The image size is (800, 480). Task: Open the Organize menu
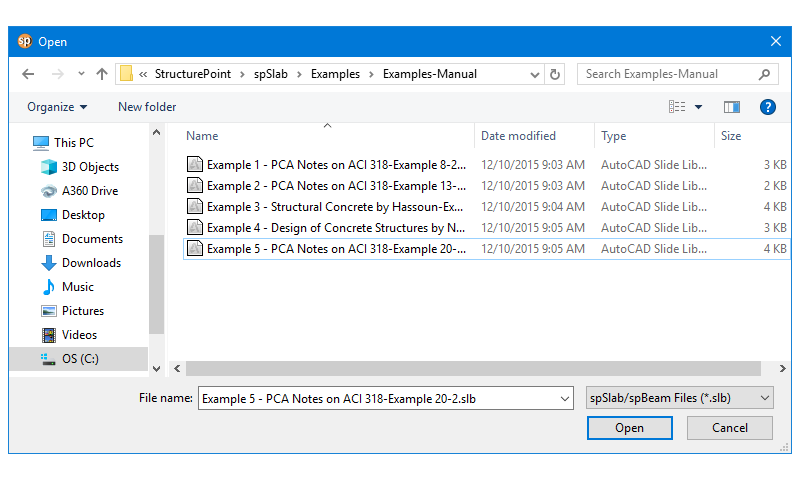point(57,107)
